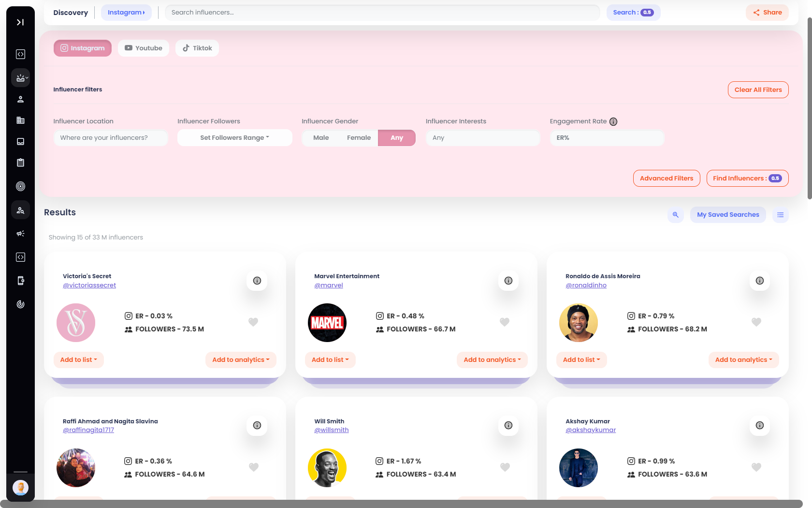The image size is (812, 508).
Task: Open the concentric target sidebar icon
Action: 20,186
